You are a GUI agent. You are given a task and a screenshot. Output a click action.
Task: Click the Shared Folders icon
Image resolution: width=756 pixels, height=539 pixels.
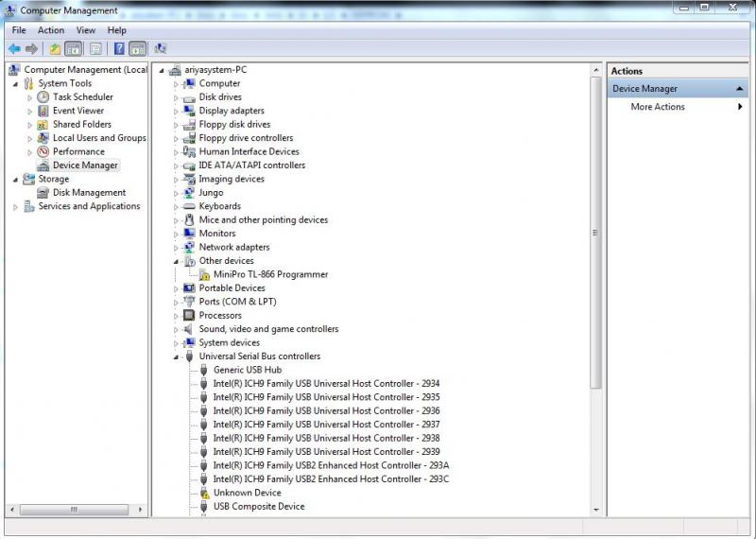(43, 125)
